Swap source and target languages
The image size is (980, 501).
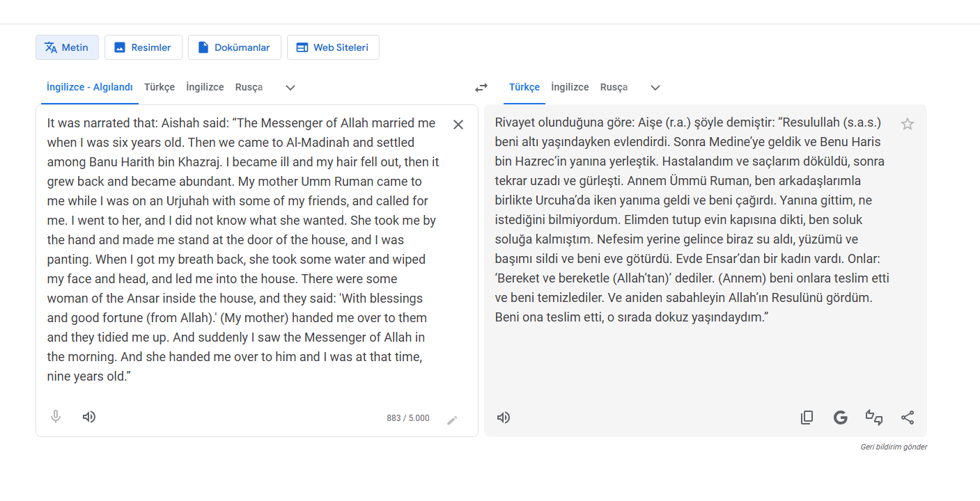pos(481,88)
